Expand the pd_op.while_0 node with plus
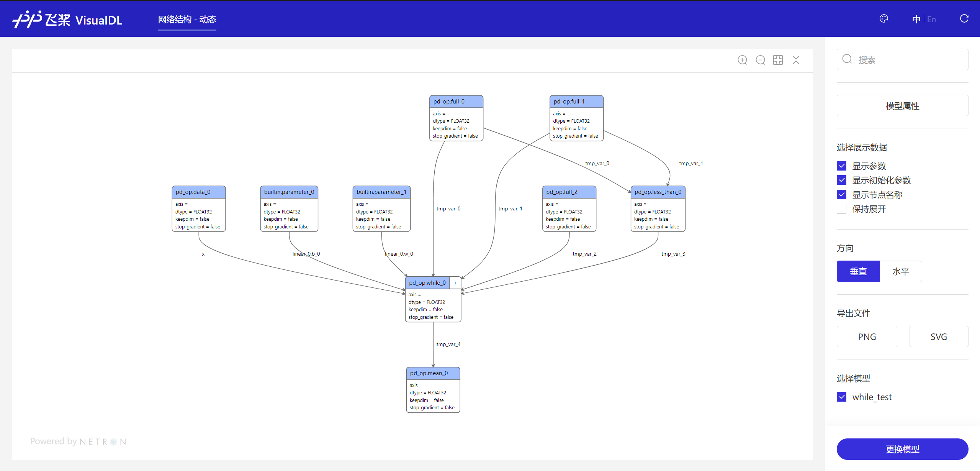The image size is (980, 471). point(455,283)
